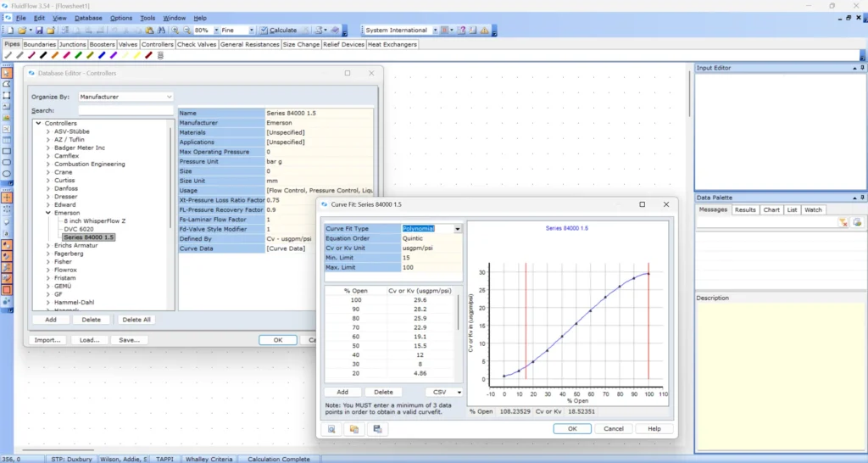Open the Curve Fit Type Polynomial dropdown
The width and height of the screenshot is (868, 463).
[458, 229]
